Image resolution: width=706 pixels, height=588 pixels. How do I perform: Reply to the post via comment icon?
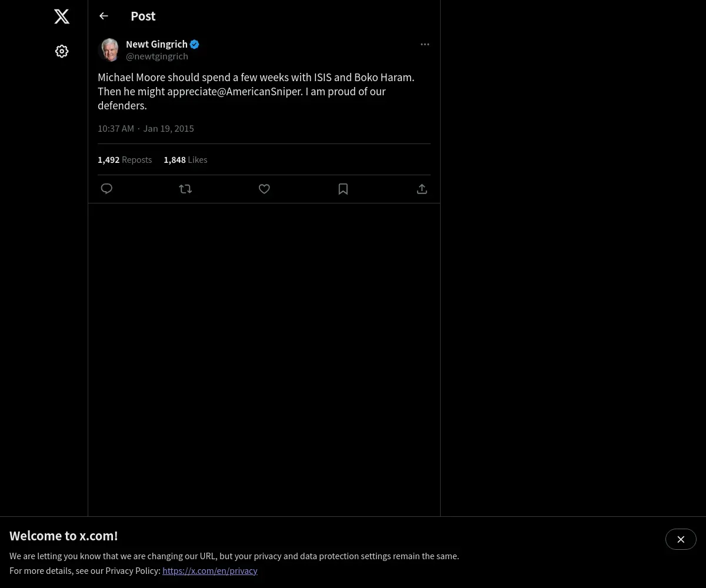tap(106, 189)
